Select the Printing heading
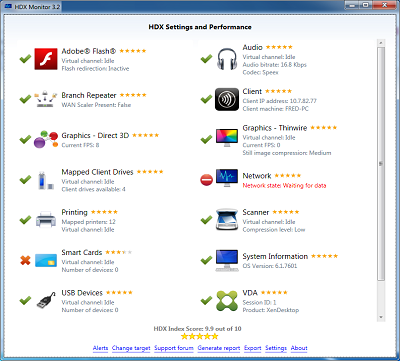The width and height of the screenshot is (400, 361). pyautogui.click(x=74, y=212)
